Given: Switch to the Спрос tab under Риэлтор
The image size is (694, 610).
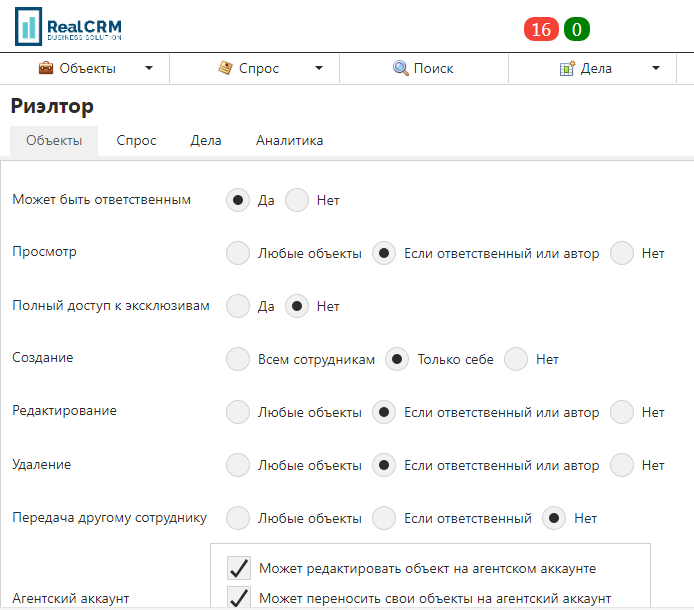Looking at the screenshot, I should click(x=136, y=140).
